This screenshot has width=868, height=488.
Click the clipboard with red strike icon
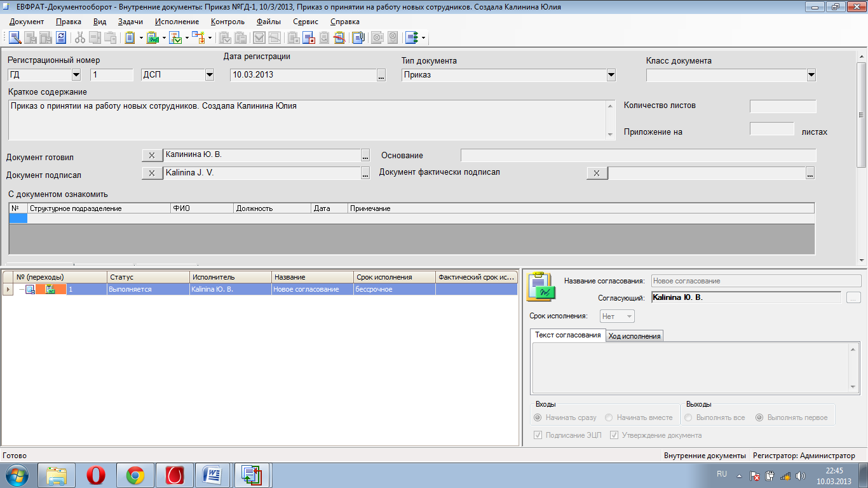(x=339, y=37)
